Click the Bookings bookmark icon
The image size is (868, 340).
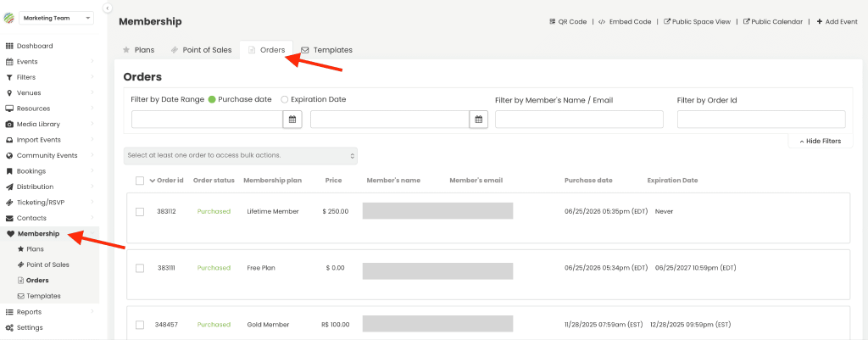(9, 171)
